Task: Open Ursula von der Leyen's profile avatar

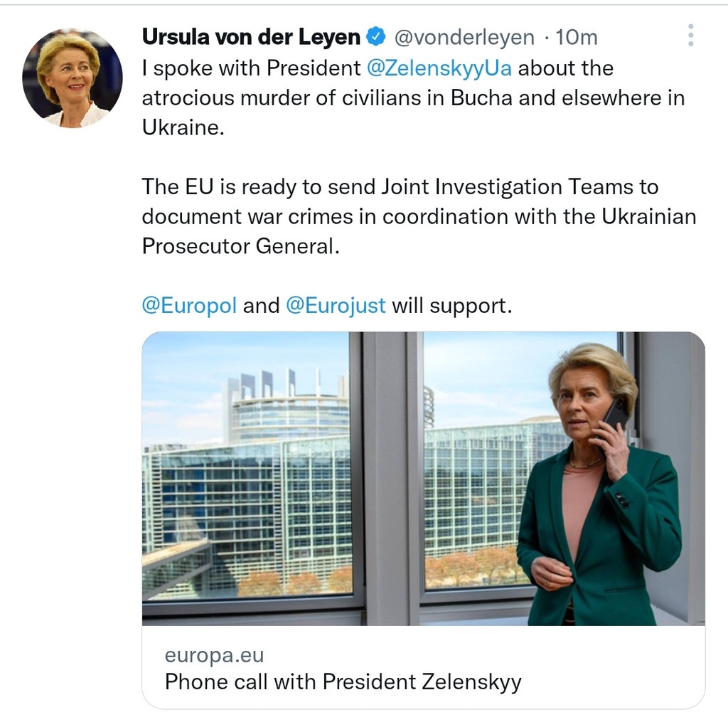Action: point(73,78)
